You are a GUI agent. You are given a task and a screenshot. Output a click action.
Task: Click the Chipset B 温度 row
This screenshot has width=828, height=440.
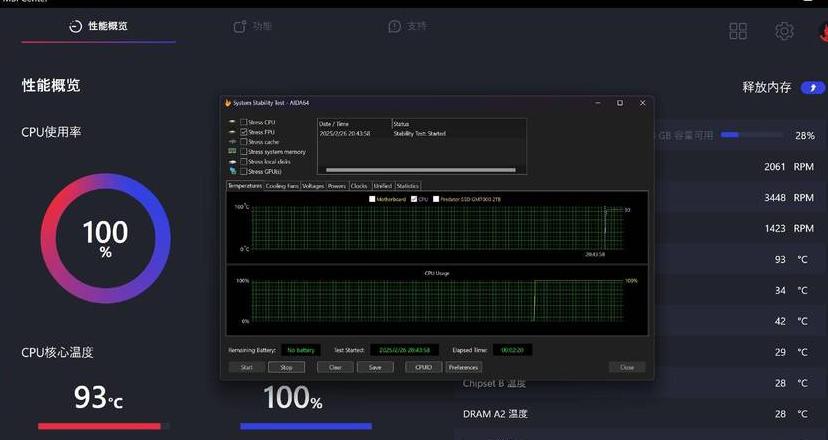pos(641,383)
